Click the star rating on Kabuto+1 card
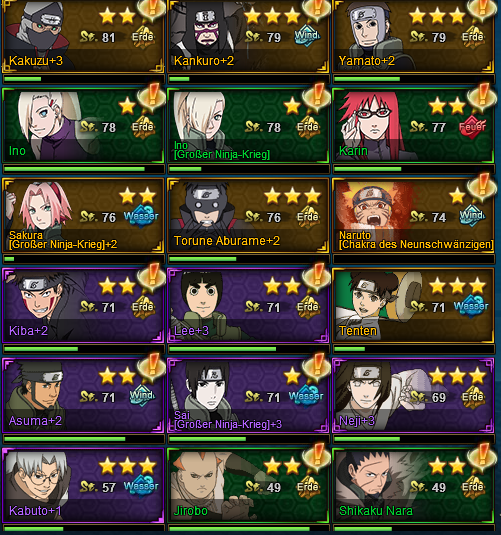The width and height of the screenshot is (501, 535). click(127, 466)
